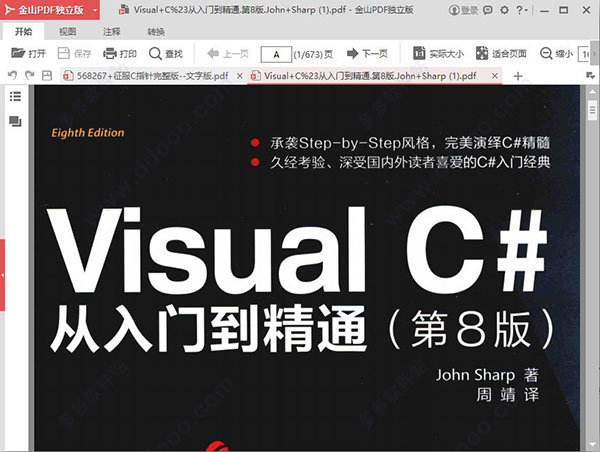The height and width of the screenshot is (452, 600).
Task: Click the 'Visual C#' cover title
Action: tap(297, 250)
